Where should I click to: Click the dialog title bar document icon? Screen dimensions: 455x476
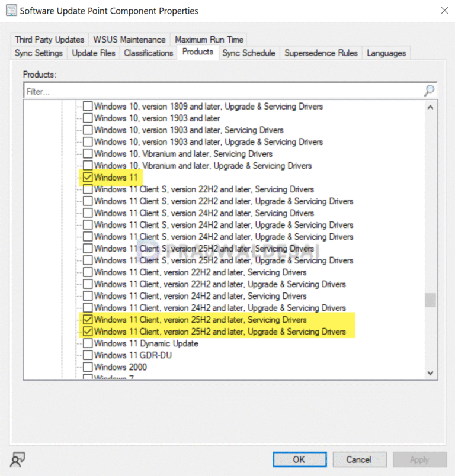pos(11,11)
